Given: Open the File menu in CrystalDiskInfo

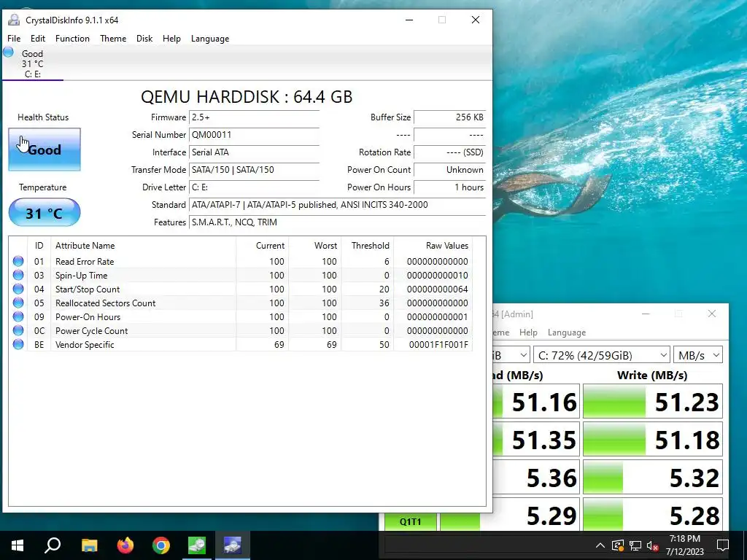Looking at the screenshot, I should click(x=14, y=39).
